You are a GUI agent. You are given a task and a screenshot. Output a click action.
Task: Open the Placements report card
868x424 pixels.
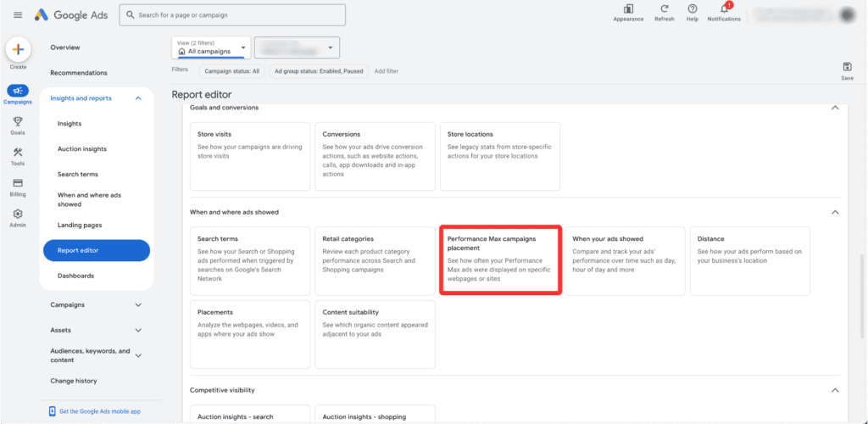(x=250, y=334)
